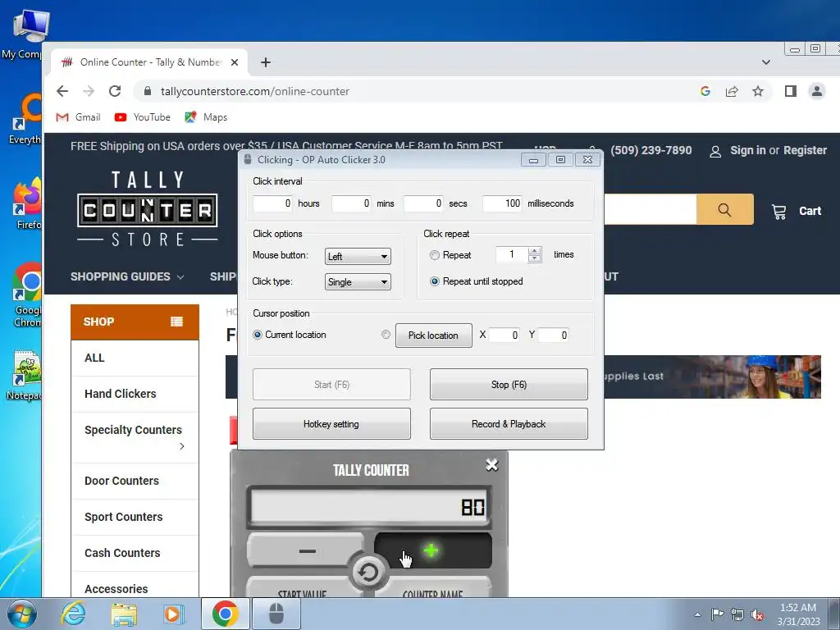Image resolution: width=840 pixels, height=630 pixels.
Task: Click Chrome forward arrow
Action: pyautogui.click(x=89, y=91)
